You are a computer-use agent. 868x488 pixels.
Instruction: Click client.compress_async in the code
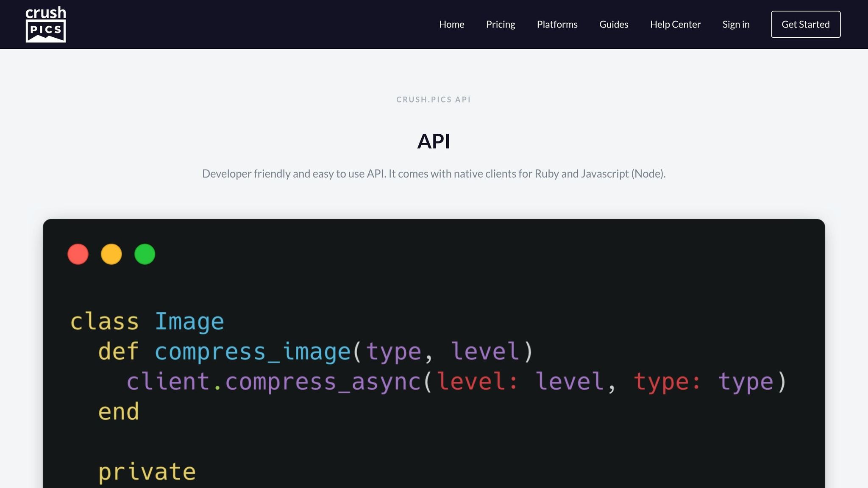273,382
